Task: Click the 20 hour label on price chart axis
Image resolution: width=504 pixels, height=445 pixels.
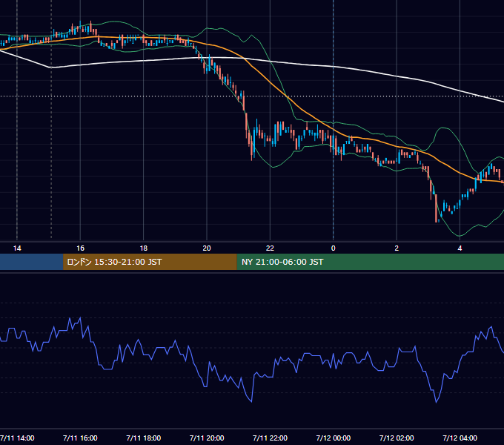Action: pos(207,248)
